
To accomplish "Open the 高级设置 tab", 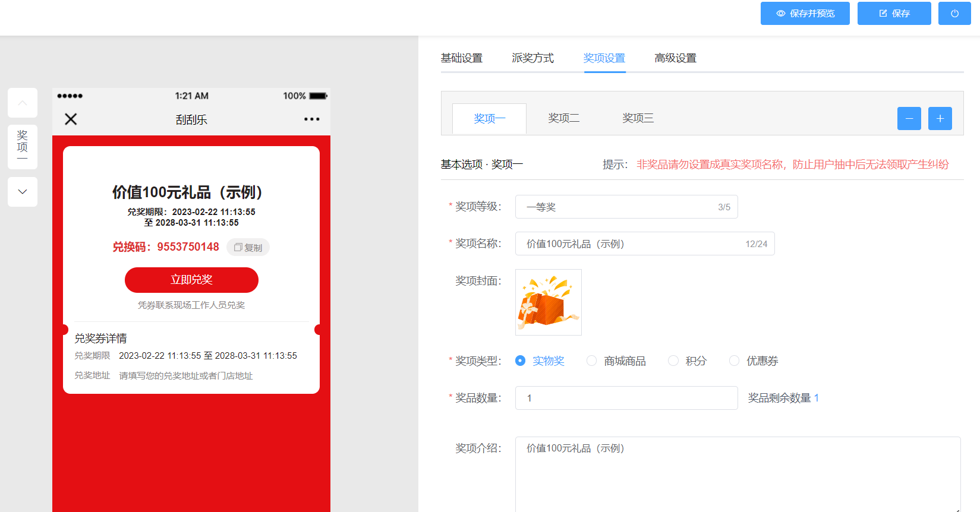I will [676, 58].
